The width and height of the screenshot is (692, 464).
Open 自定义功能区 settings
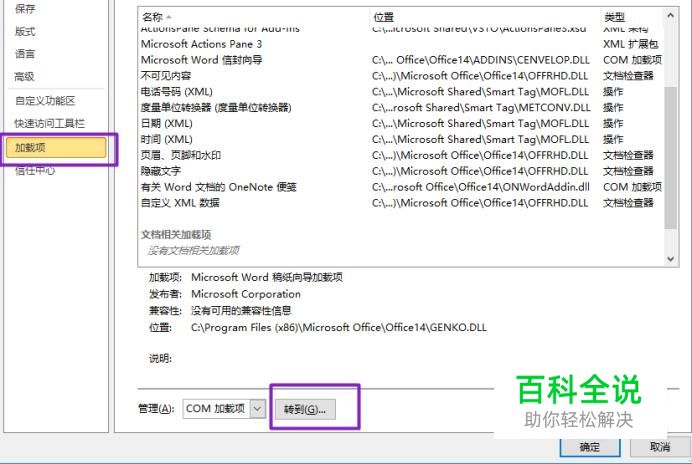tap(45, 101)
